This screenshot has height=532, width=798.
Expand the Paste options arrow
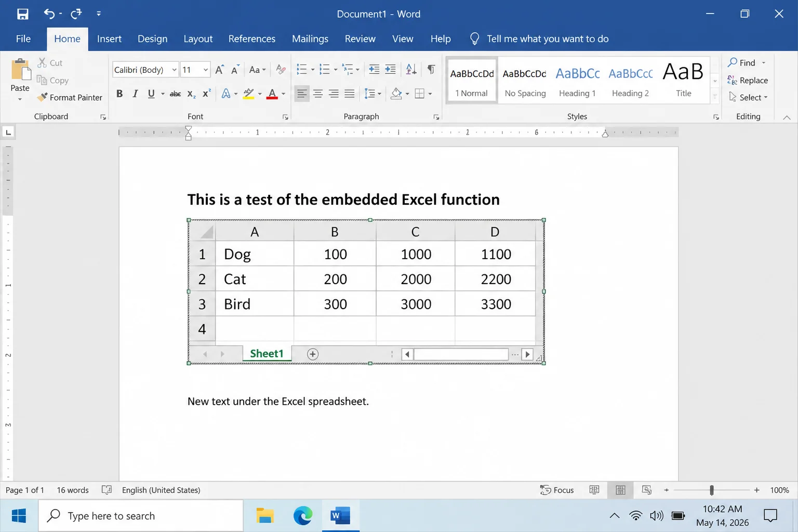tap(20, 99)
